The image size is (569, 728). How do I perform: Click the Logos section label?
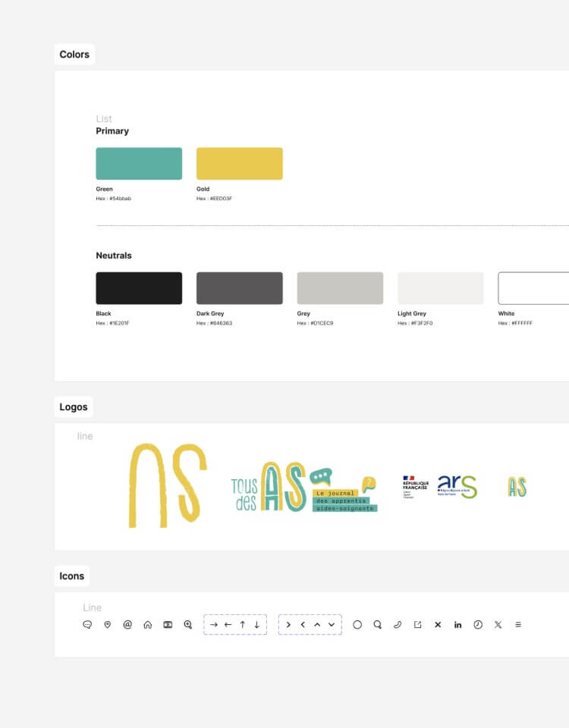[74, 406]
